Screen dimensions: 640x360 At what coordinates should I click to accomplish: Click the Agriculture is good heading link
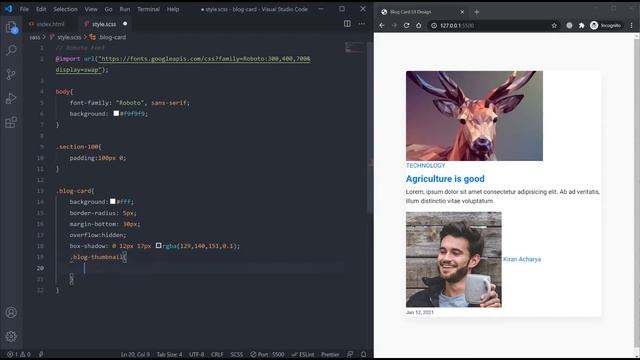tap(445, 179)
